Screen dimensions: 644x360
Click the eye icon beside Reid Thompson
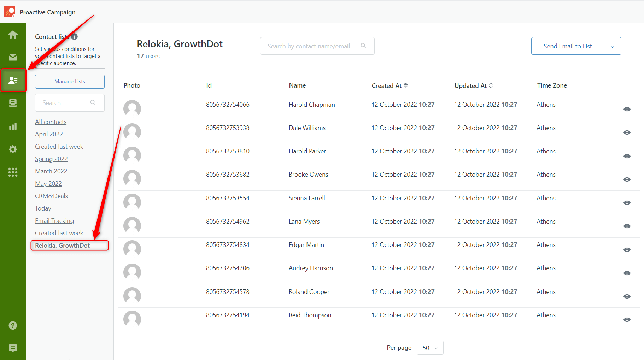[627, 320]
